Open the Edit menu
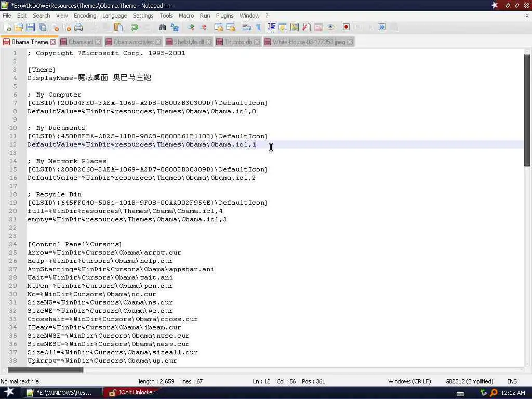Image resolution: width=532 pixels, height=399 pixels. (22, 16)
